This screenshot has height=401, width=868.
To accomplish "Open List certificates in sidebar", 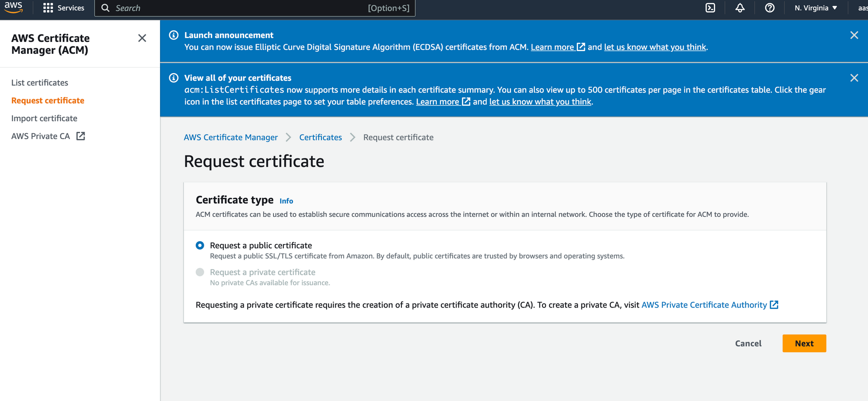I will 40,83.
